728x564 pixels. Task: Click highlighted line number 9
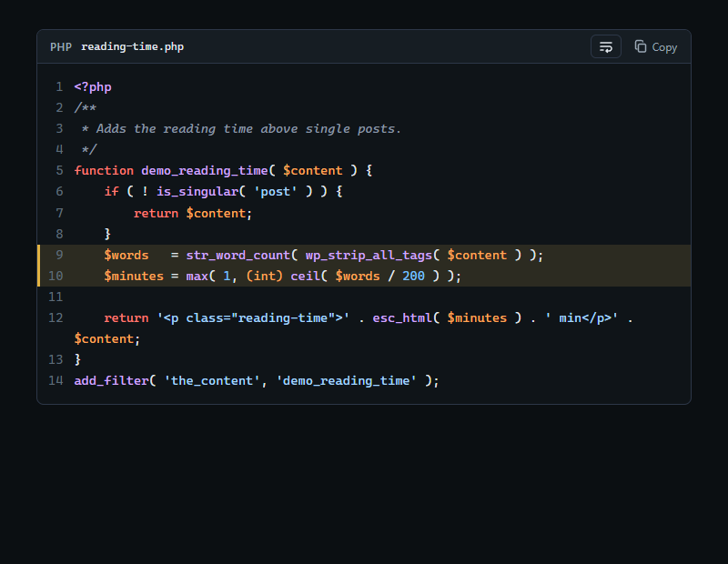pyautogui.click(x=59, y=255)
